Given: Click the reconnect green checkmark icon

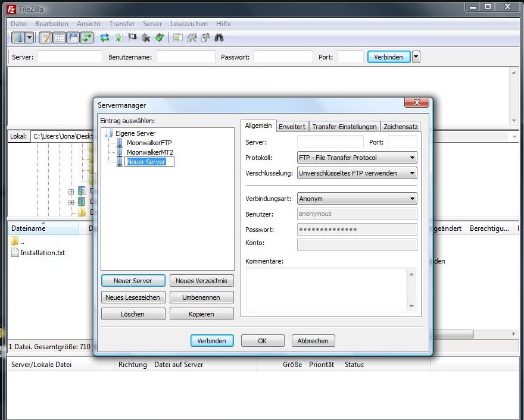Looking at the screenshot, I should coord(160,37).
